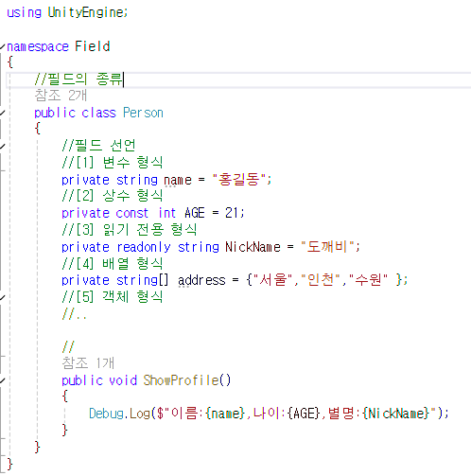Click the 'const' keyword
471x476 pixels.
pos(131,213)
